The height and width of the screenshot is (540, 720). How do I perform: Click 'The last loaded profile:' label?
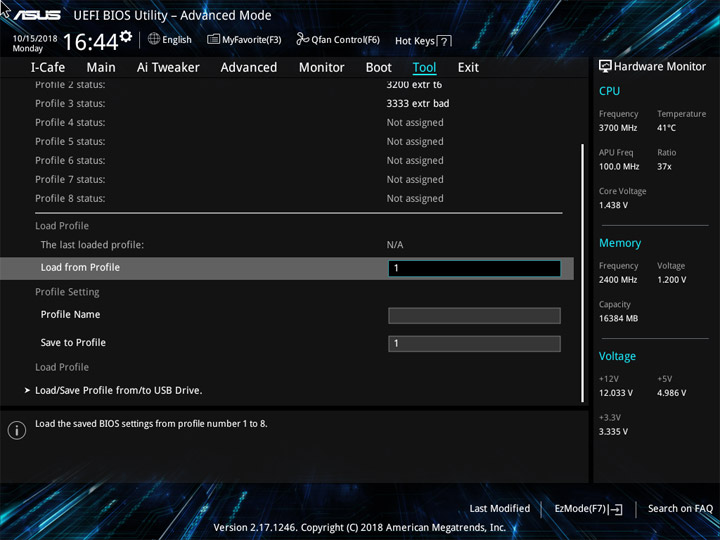92,245
